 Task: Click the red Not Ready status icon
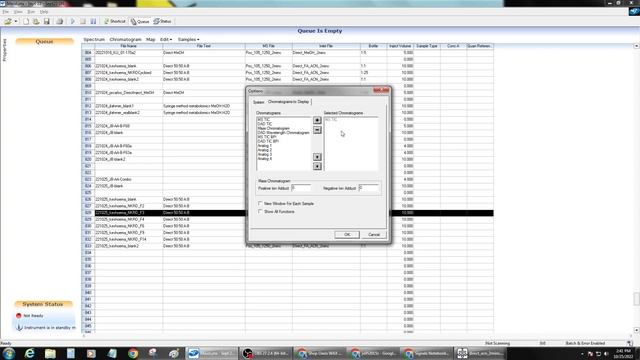[18, 316]
